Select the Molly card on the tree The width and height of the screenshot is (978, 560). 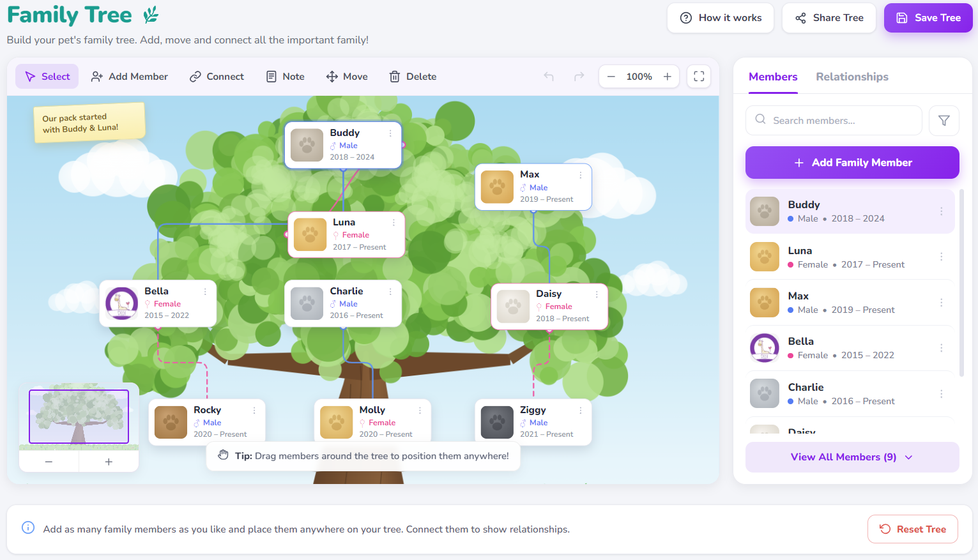[x=372, y=422]
